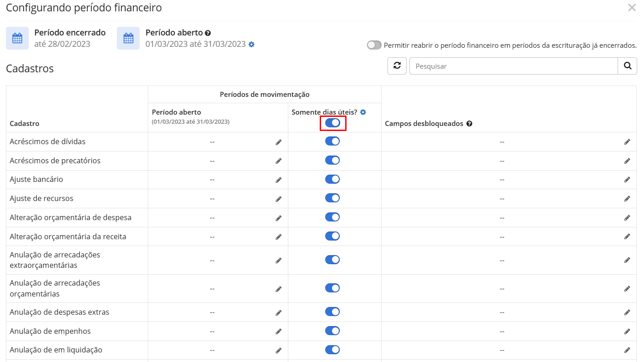
Task: Edit period for Ajuste de recursos
Action: coord(278,199)
